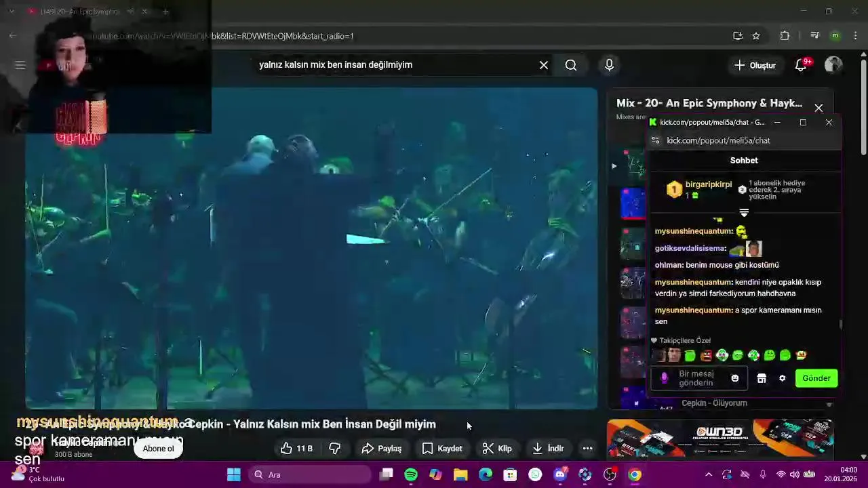Download the video with İndir

[x=548, y=448]
